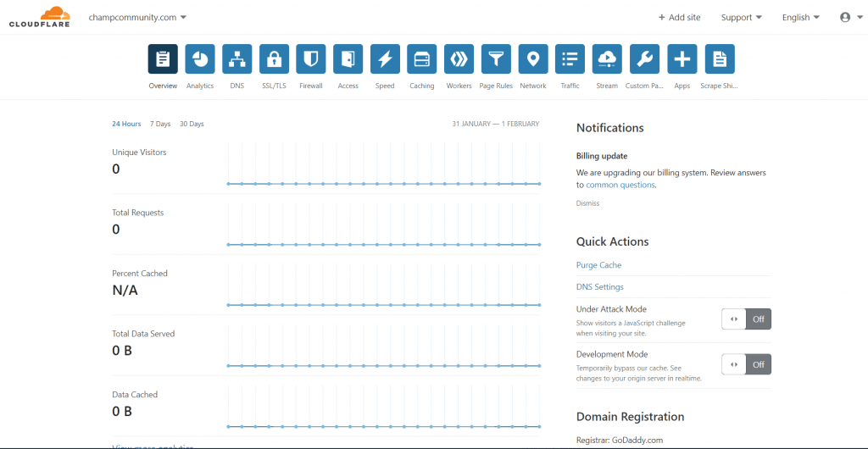Click the Purge Cache link

[598, 265]
